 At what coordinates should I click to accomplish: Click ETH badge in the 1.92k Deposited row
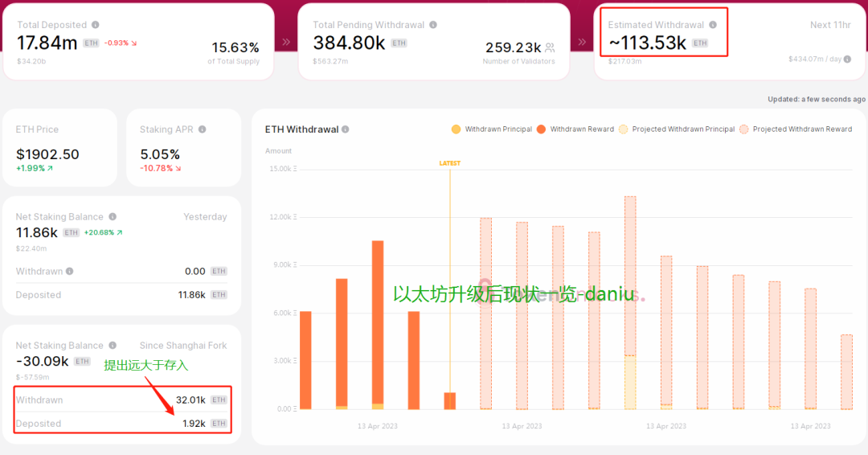(219, 424)
